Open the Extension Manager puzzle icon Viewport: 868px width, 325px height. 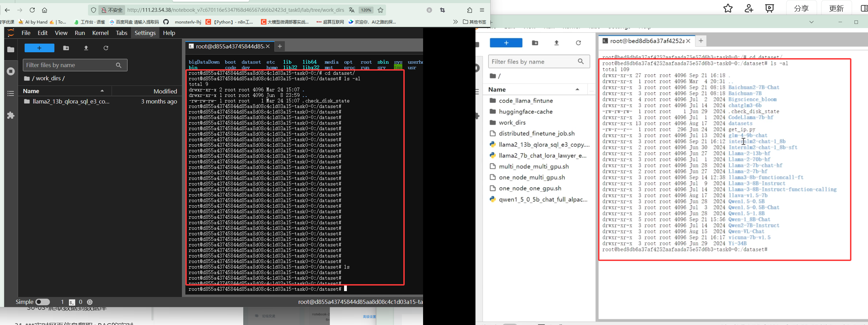(11, 115)
